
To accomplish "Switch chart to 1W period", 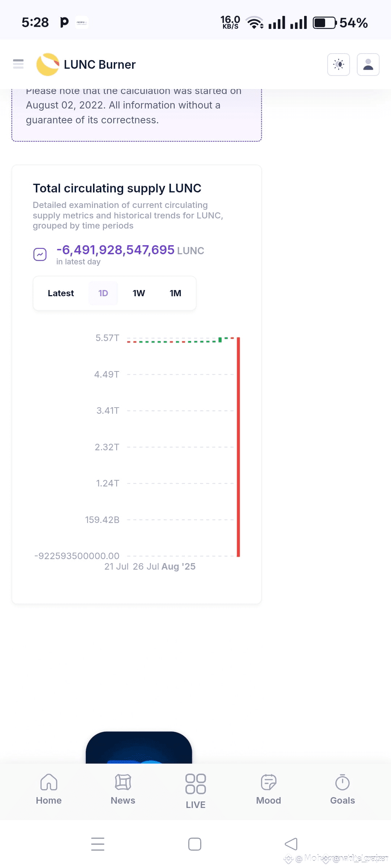I will pyautogui.click(x=139, y=293).
